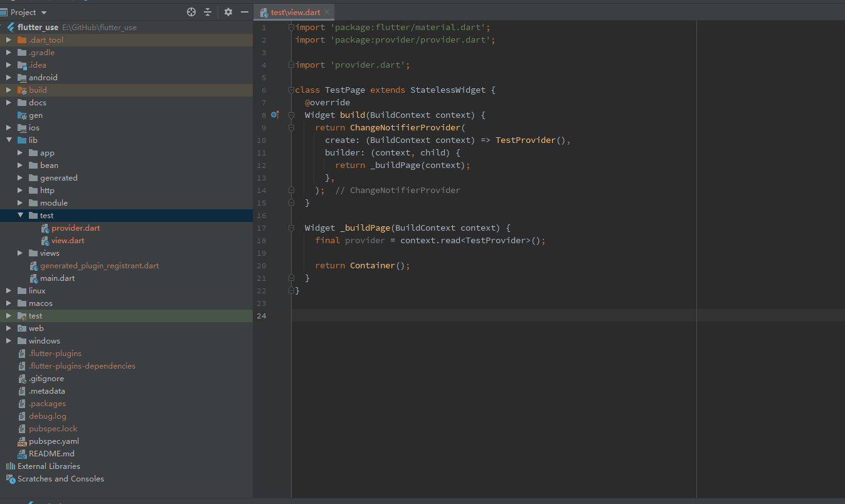The image size is (845, 504).
Task: Open view.dart file in tree
Action: 68,241
